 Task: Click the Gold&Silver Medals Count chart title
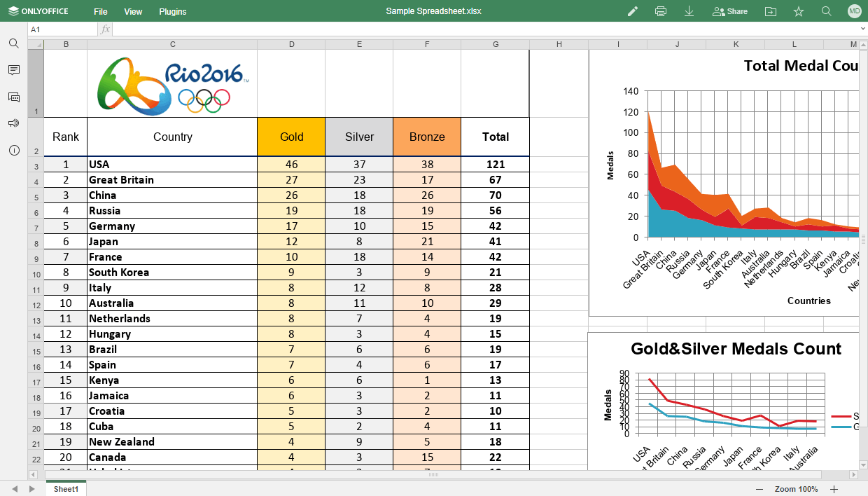pyautogui.click(x=736, y=349)
